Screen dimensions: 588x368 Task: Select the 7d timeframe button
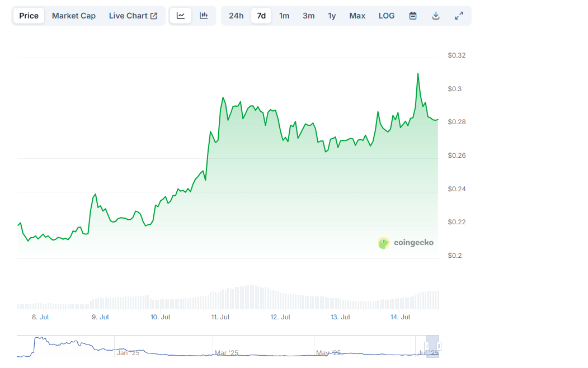(x=260, y=15)
